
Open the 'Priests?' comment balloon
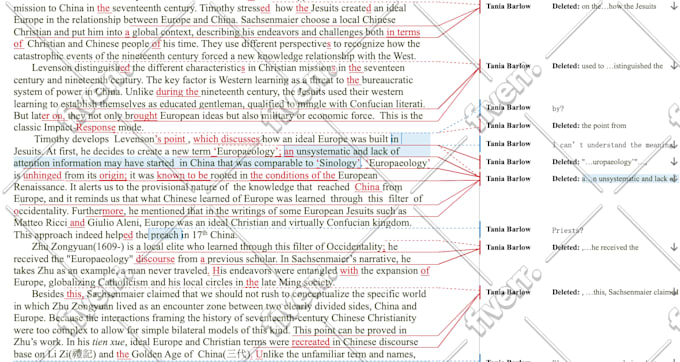568,230
